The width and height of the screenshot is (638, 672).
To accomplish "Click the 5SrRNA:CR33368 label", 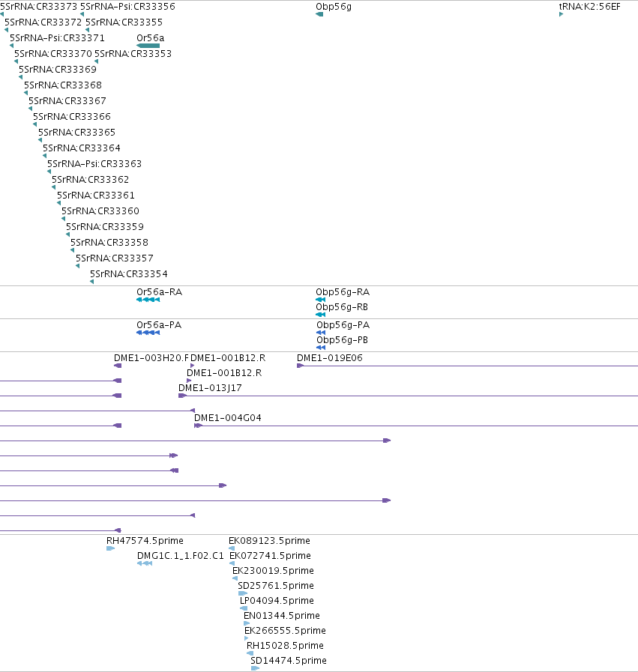I will pos(62,85).
